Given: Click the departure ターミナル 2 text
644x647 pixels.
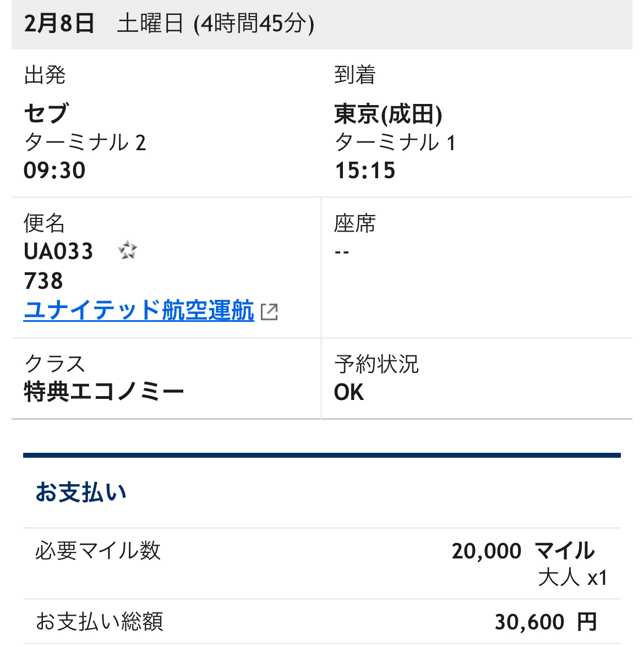Looking at the screenshot, I should click(x=85, y=142).
